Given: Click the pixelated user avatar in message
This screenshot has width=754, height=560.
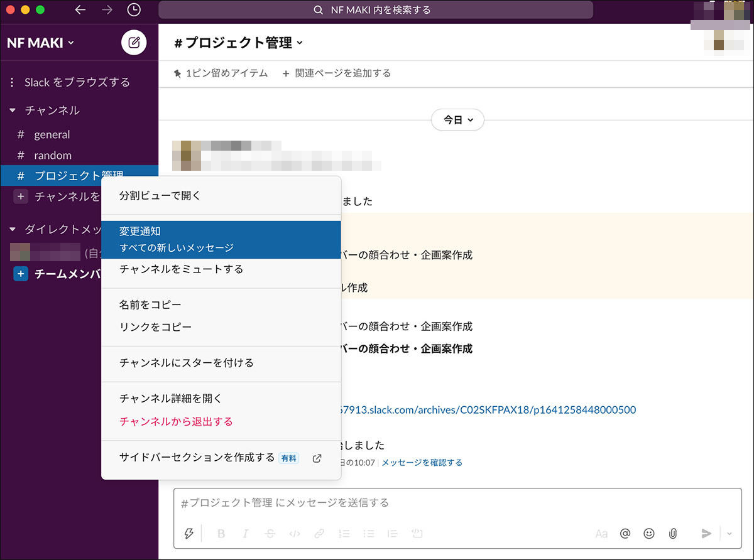Looking at the screenshot, I should pos(187,156).
